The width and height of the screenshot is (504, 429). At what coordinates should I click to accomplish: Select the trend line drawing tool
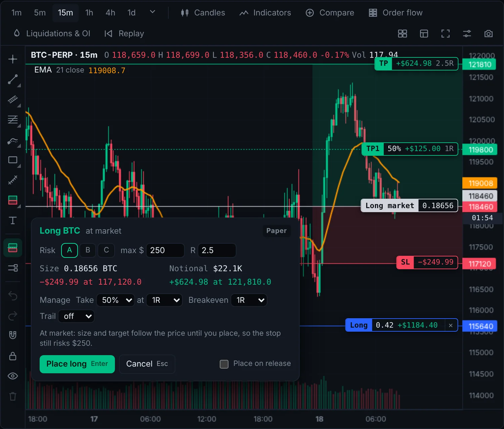click(13, 80)
